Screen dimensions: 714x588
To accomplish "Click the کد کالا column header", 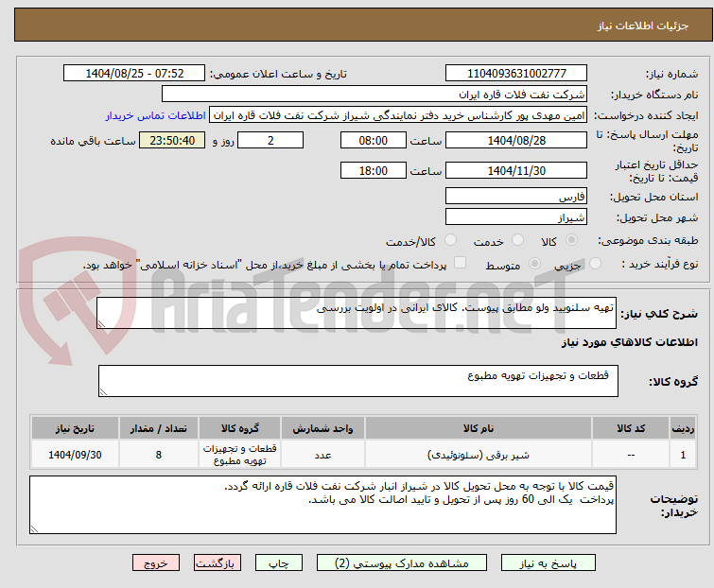I will tap(631, 429).
